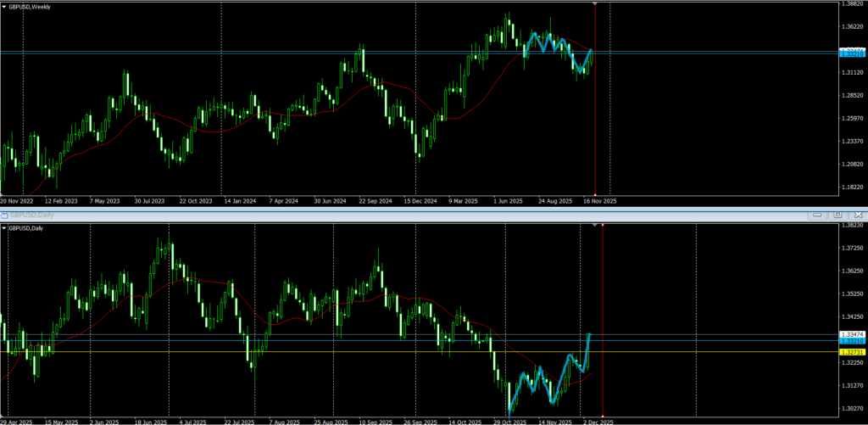This screenshot has height=425, width=868.
Task: Minimize the GBPUSD,Daily chart window
Action: [818, 215]
